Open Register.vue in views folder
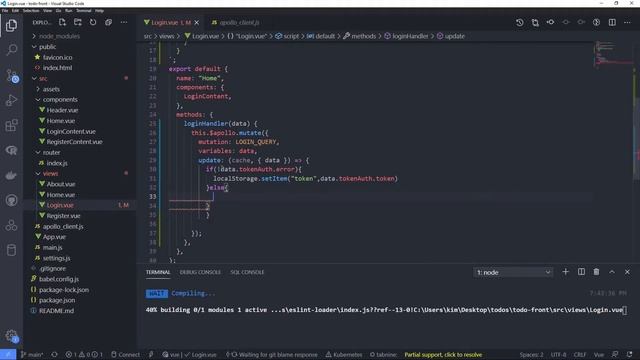 pos(63,216)
